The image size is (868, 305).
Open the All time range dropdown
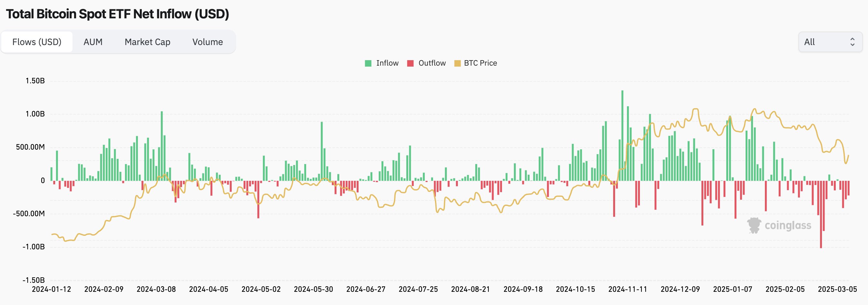click(x=830, y=42)
